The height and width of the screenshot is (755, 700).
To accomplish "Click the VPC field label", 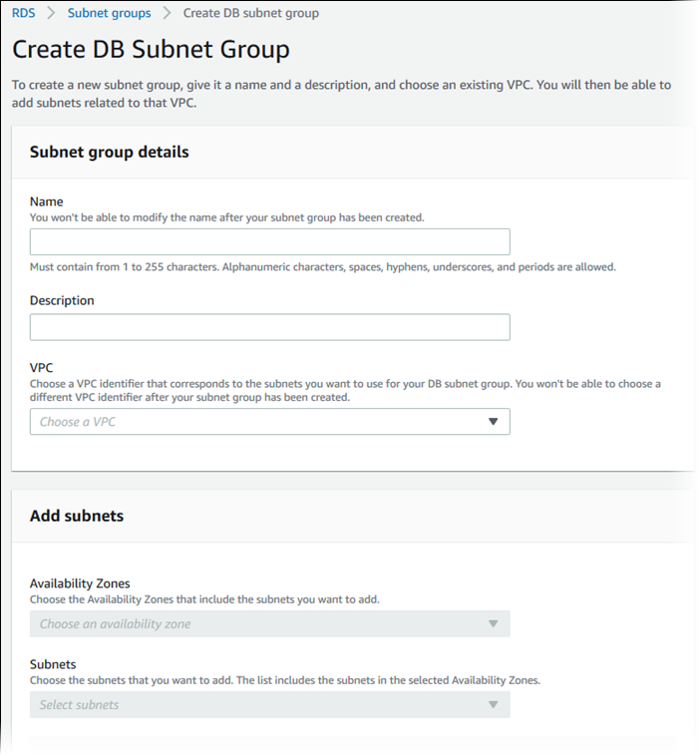I will (x=41, y=367).
